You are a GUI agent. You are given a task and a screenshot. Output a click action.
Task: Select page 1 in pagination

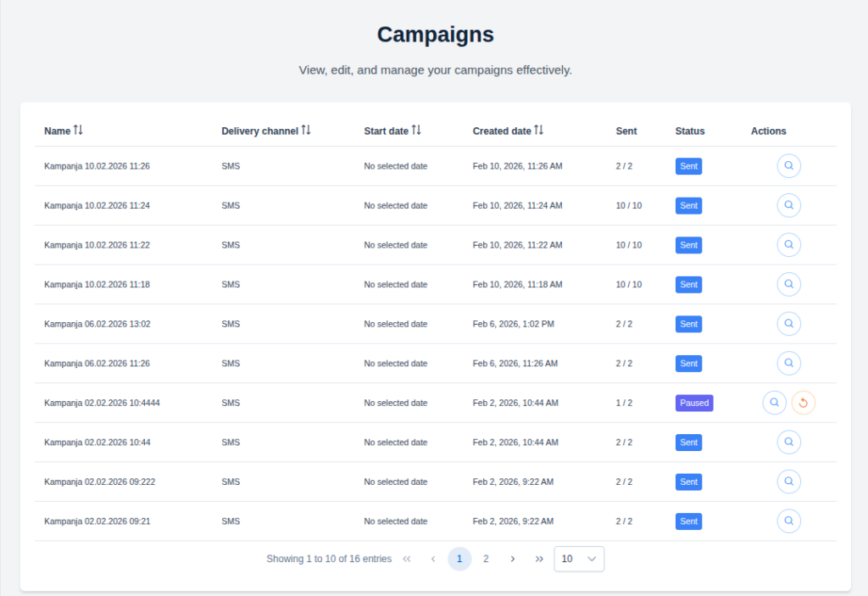(459, 559)
